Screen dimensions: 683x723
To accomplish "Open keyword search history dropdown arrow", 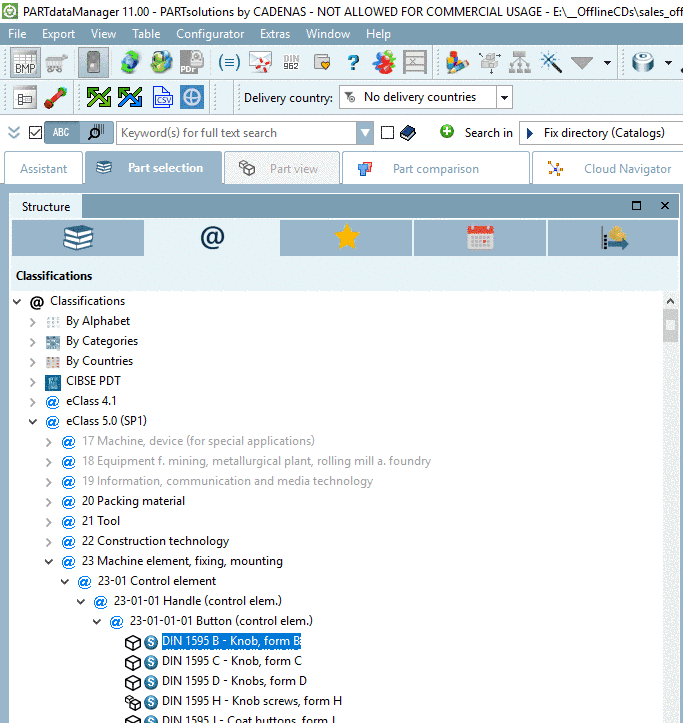I will tap(365, 133).
